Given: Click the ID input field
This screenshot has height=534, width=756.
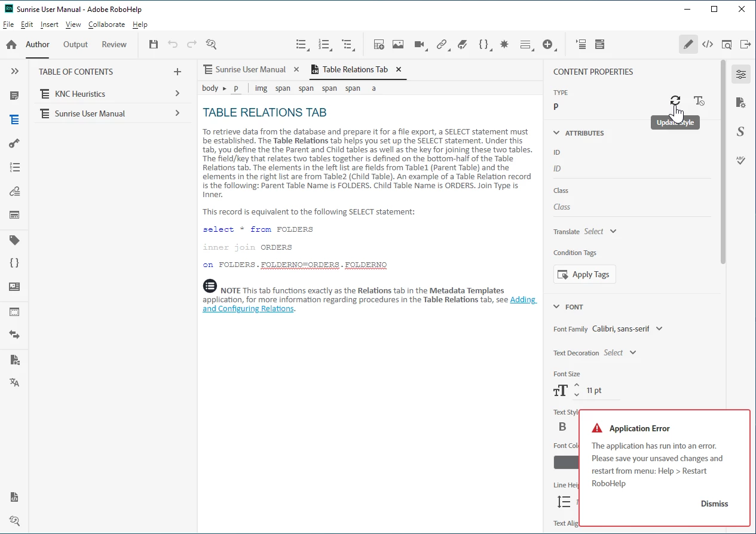Looking at the screenshot, I should pyautogui.click(x=632, y=168).
